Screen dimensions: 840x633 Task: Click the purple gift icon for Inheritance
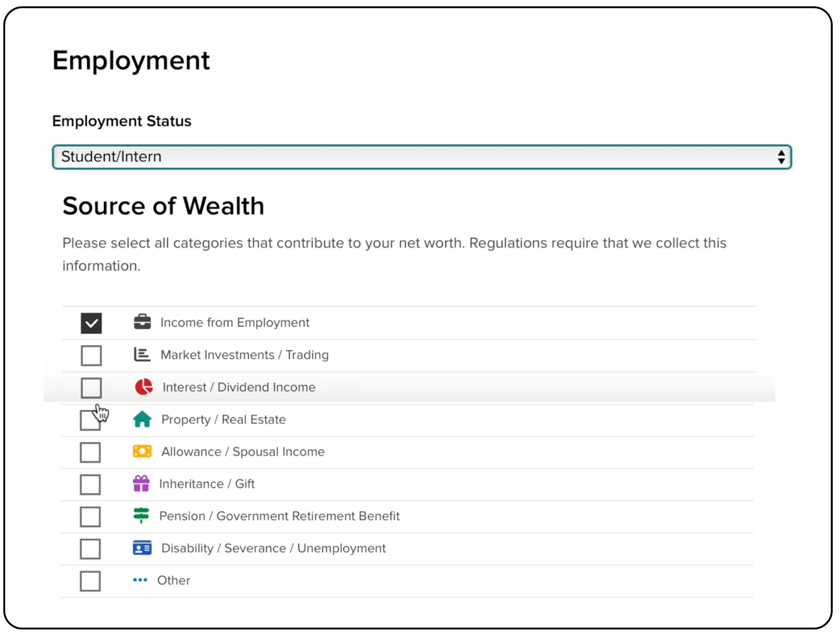(141, 483)
